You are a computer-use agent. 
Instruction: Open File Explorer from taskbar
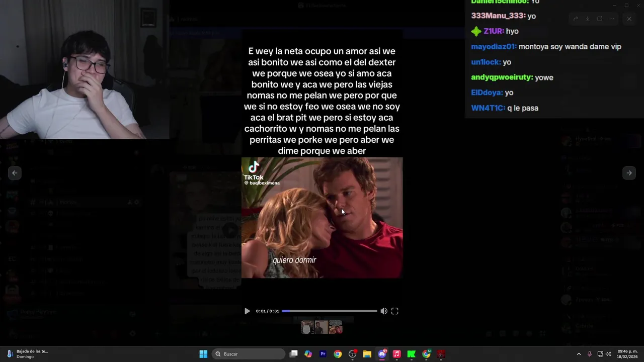click(367, 354)
